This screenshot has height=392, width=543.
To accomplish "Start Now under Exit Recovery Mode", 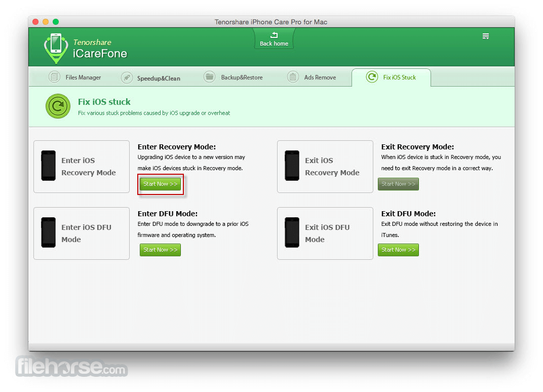I will (398, 184).
